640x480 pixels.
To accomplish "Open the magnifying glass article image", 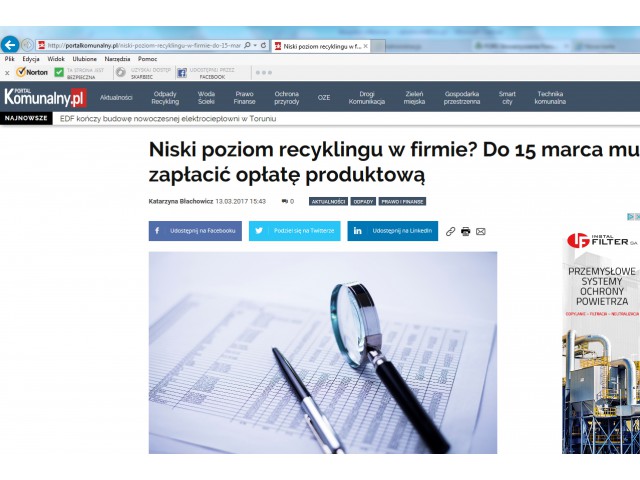I will pos(323,353).
